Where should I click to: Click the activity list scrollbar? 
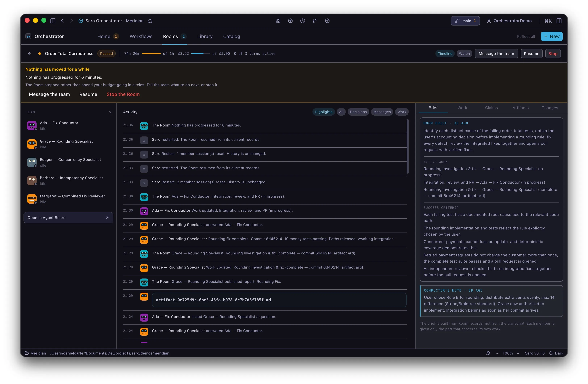407,146
